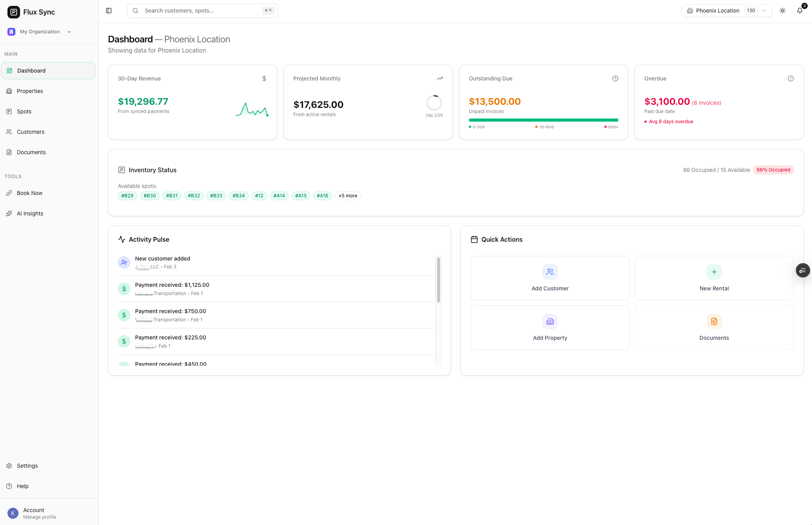The height and width of the screenshot is (525, 812).
Task: Collapse the sidebar using the panel toggle
Action: pos(108,11)
